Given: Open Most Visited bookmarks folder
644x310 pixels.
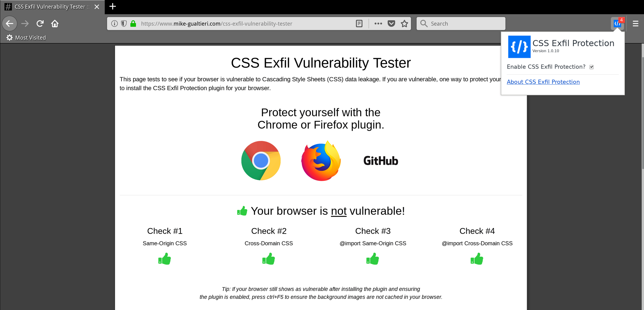Looking at the screenshot, I should [x=26, y=38].
